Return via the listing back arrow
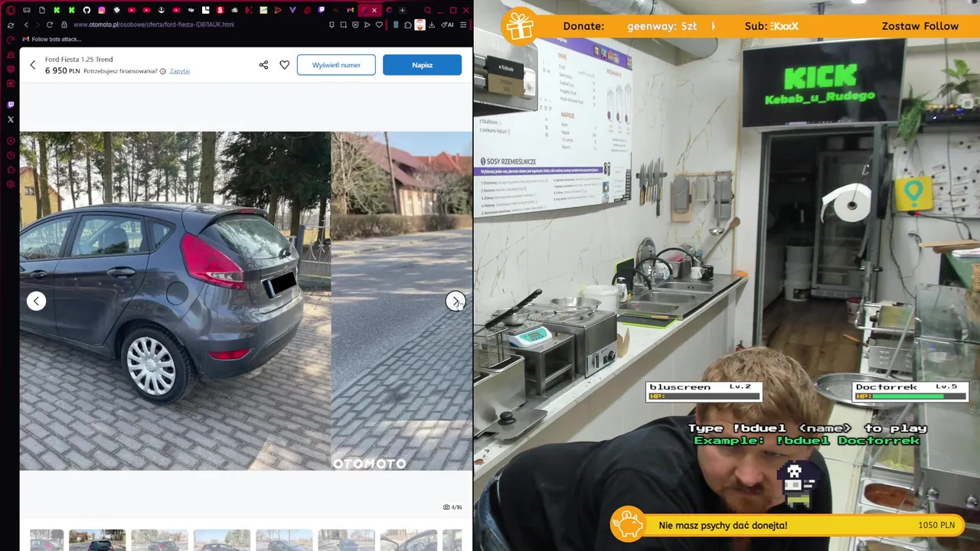The height and width of the screenshot is (551, 980). tap(33, 65)
